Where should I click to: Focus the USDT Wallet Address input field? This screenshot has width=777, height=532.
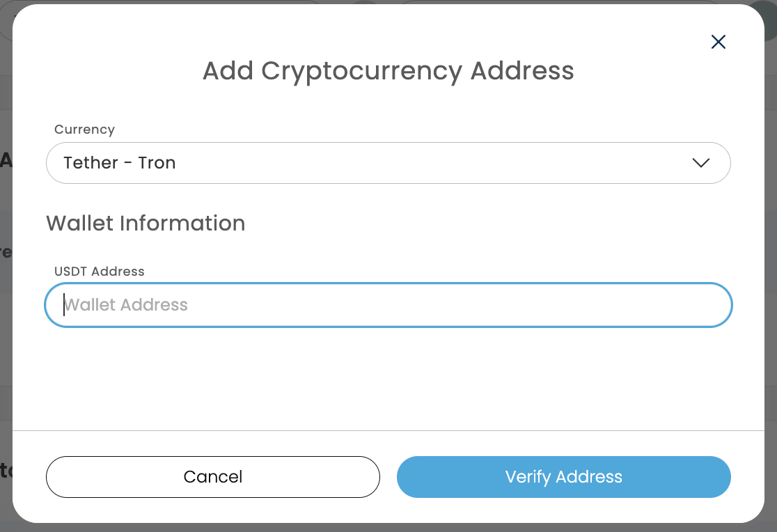tap(388, 305)
